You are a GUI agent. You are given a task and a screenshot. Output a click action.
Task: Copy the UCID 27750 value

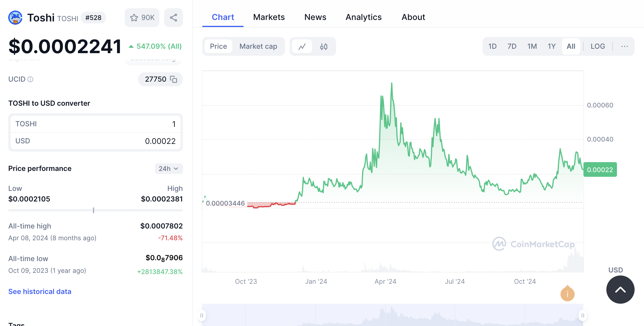(x=173, y=79)
